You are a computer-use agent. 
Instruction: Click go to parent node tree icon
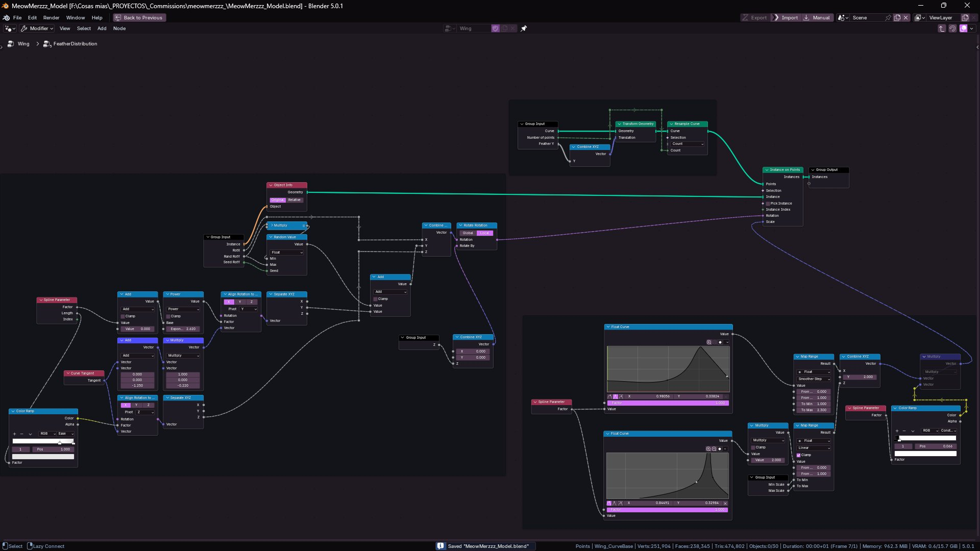pyautogui.click(x=942, y=29)
